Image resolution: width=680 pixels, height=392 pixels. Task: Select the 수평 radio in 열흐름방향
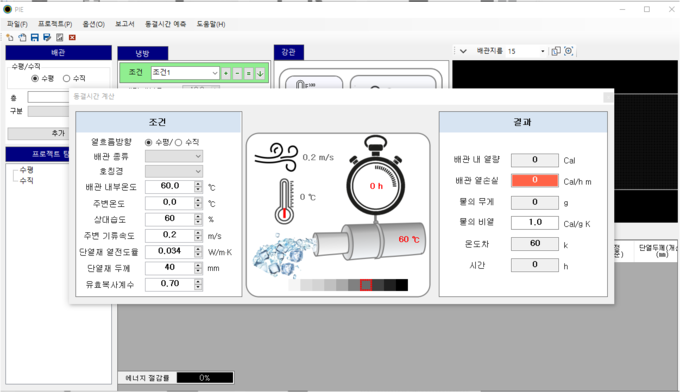pyautogui.click(x=149, y=142)
